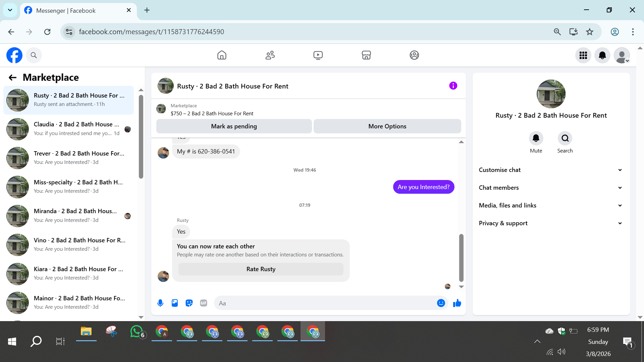Click the Rate Rusty button

261,269
